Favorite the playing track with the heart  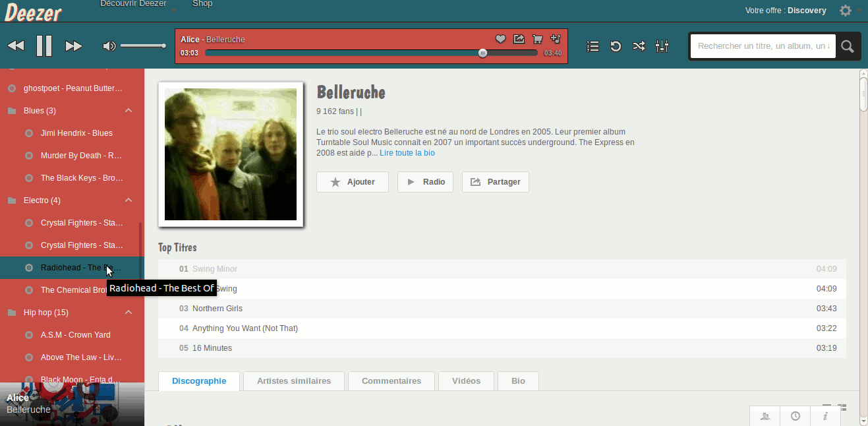(x=500, y=39)
